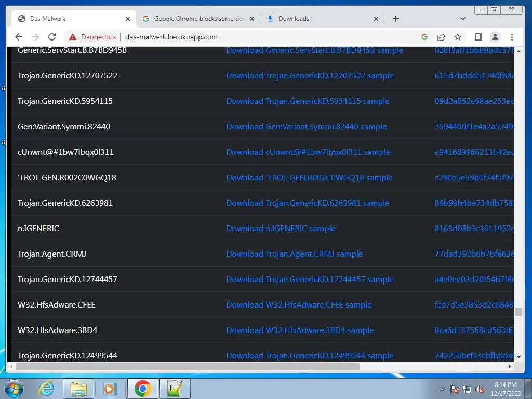The width and height of the screenshot is (532, 399).
Task: Click the forward navigation arrow
Action: point(35,37)
